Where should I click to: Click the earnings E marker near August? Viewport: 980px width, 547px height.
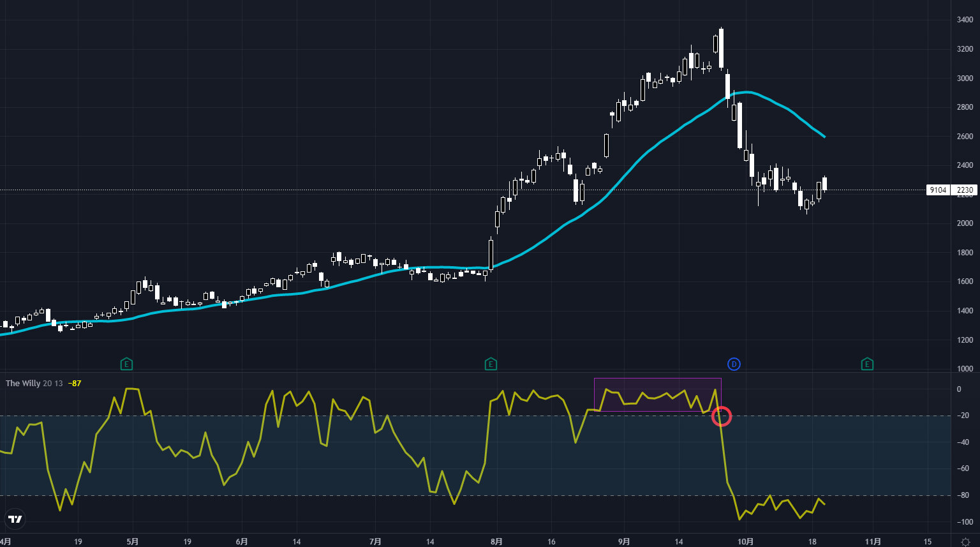click(x=491, y=364)
